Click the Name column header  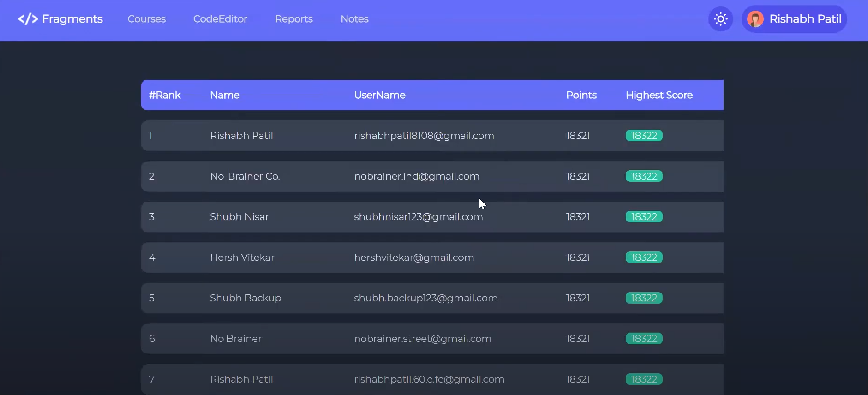(x=225, y=95)
